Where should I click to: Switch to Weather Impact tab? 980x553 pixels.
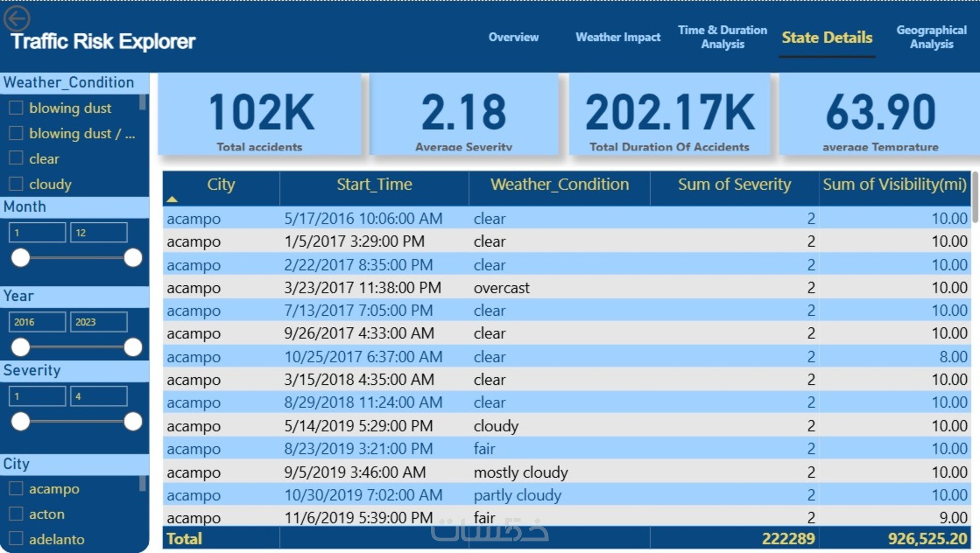pos(618,37)
